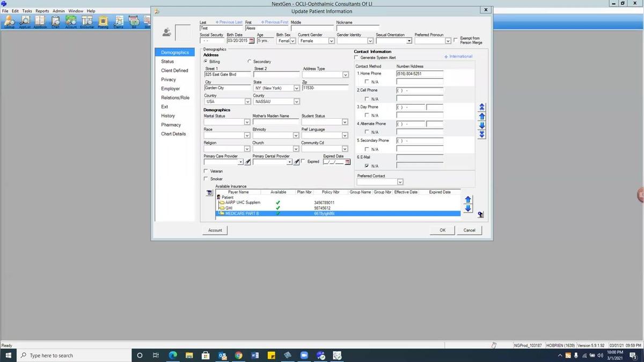Viewport: 644px width, 362px height.
Task: Click the Account button
Action: (215, 230)
